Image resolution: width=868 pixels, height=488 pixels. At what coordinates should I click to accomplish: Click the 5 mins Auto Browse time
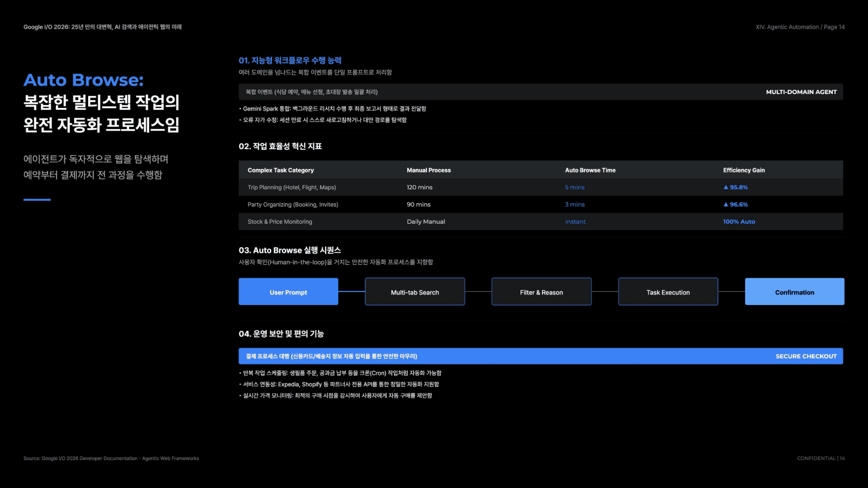coord(575,188)
